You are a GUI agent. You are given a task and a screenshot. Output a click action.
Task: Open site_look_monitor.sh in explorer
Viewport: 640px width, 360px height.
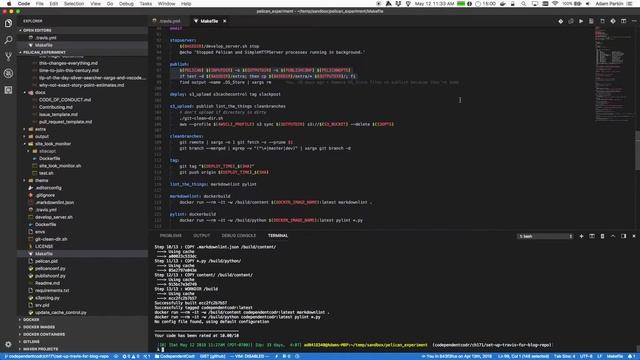[60, 166]
